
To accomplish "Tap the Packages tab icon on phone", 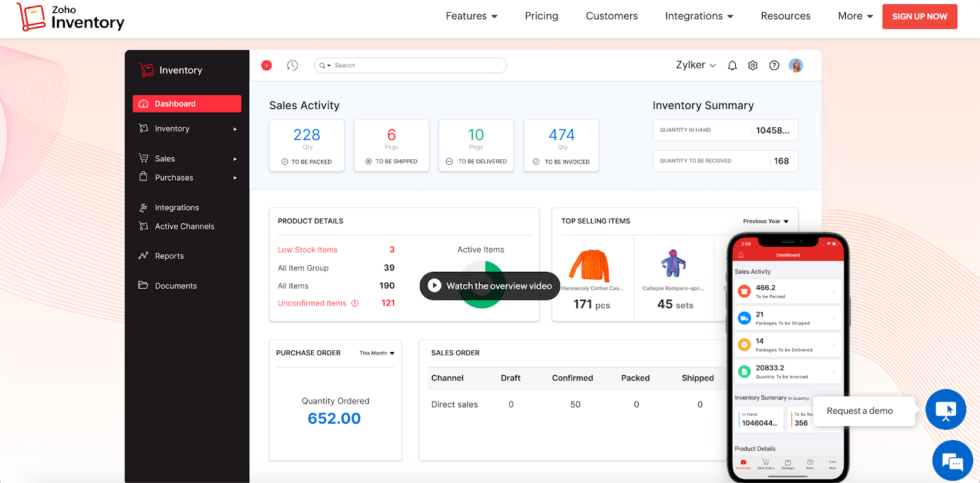I will [x=788, y=463].
